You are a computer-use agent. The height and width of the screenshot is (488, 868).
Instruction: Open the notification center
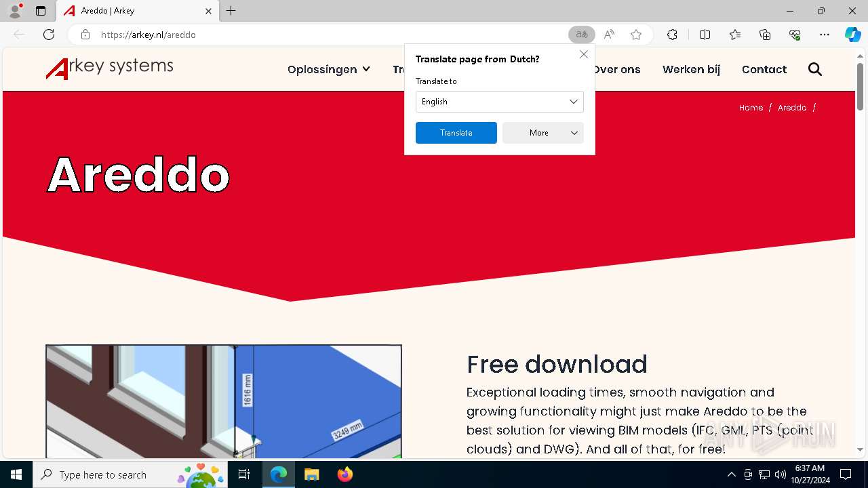[846, 474]
